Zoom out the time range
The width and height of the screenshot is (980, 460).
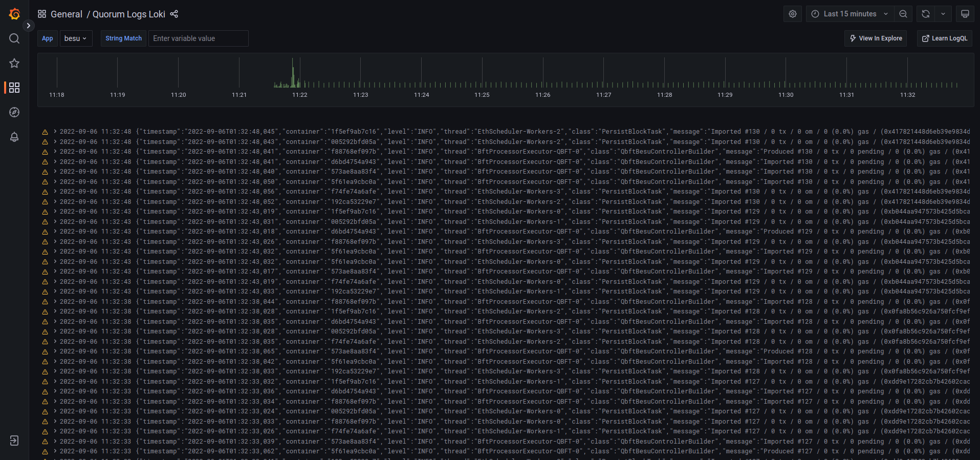point(903,14)
